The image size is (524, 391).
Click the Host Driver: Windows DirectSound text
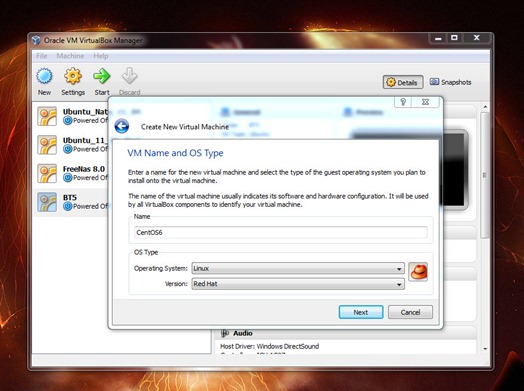(269, 346)
